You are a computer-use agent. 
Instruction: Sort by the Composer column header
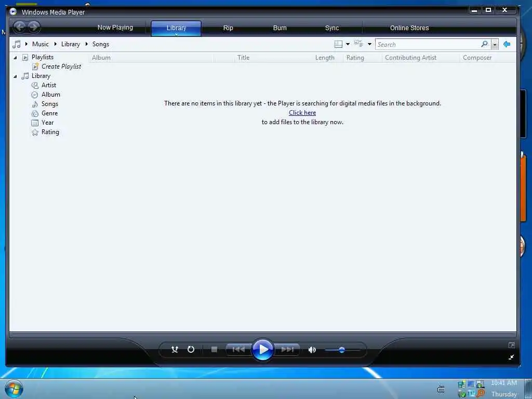pos(477,58)
